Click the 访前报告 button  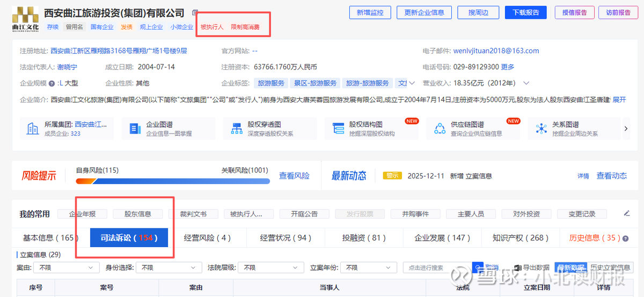(618, 12)
